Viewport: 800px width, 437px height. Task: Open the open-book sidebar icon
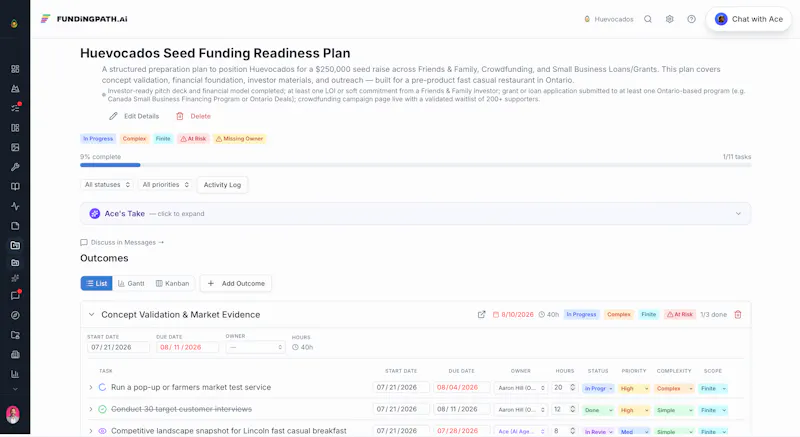click(15, 187)
